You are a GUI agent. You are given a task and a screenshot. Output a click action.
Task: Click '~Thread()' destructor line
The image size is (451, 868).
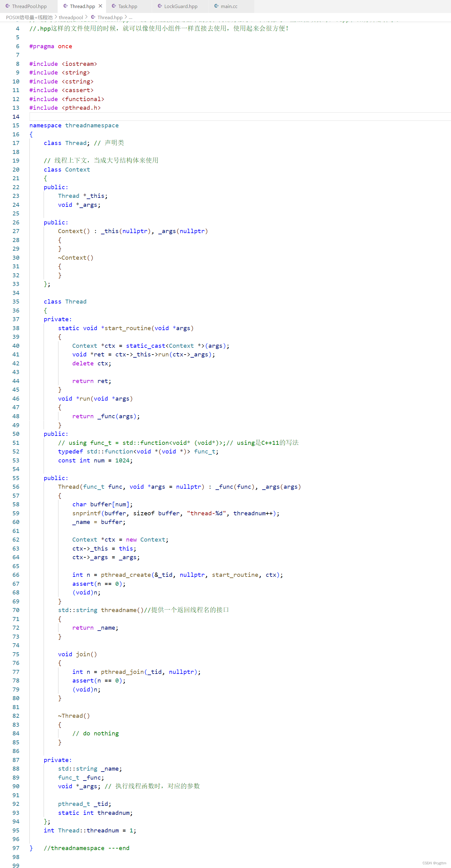74,716
